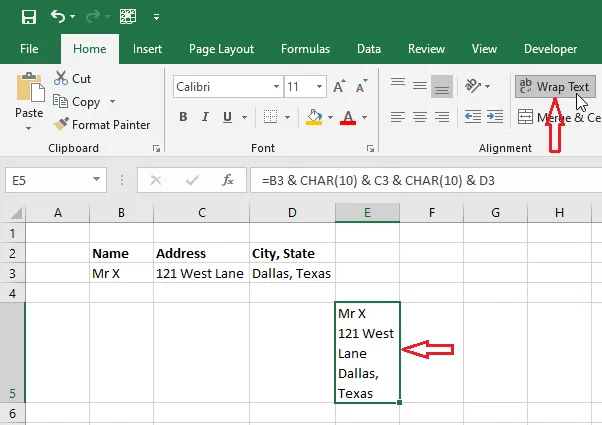Viewport: 602px width, 425px height.
Task: Align text right
Action: click(442, 117)
